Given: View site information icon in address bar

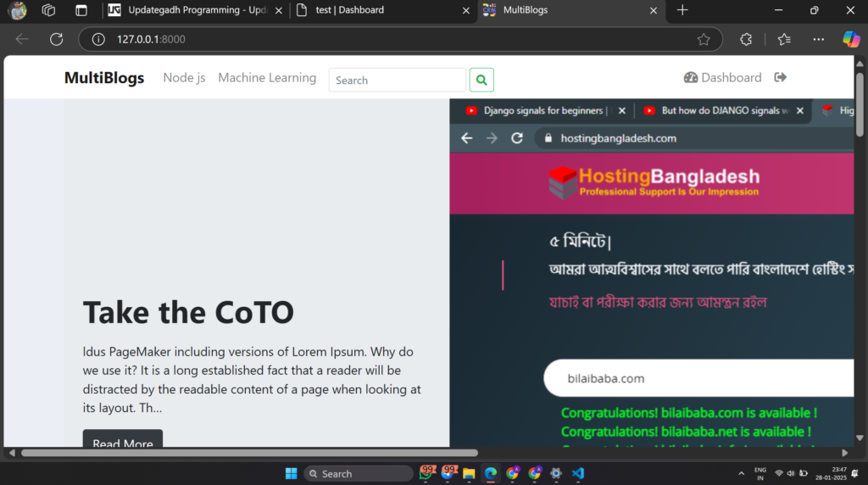Looking at the screenshot, I should [98, 39].
